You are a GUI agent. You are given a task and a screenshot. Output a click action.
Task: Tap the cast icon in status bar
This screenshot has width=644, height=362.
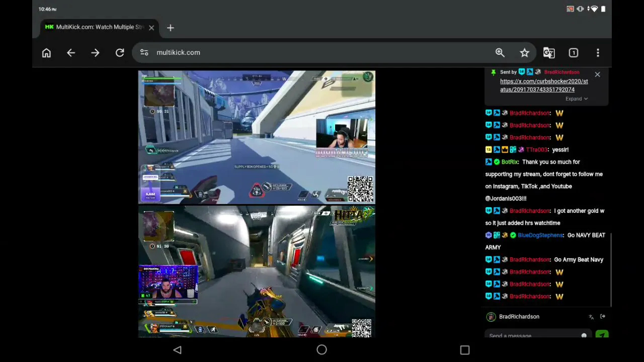tap(570, 9)
